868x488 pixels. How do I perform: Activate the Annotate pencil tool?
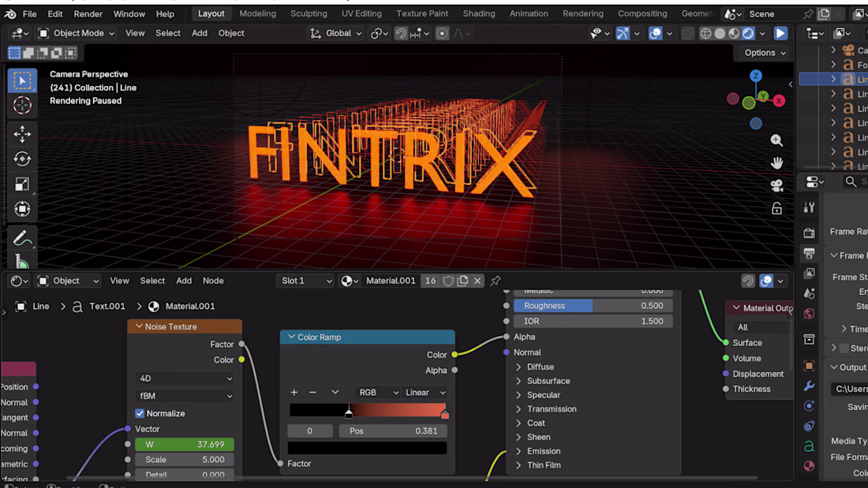point(22,238)
